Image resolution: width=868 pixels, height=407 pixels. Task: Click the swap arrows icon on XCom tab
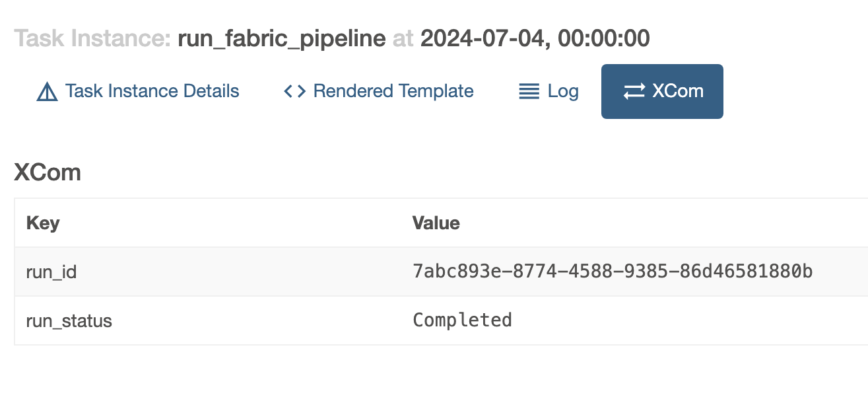[634, 91]
